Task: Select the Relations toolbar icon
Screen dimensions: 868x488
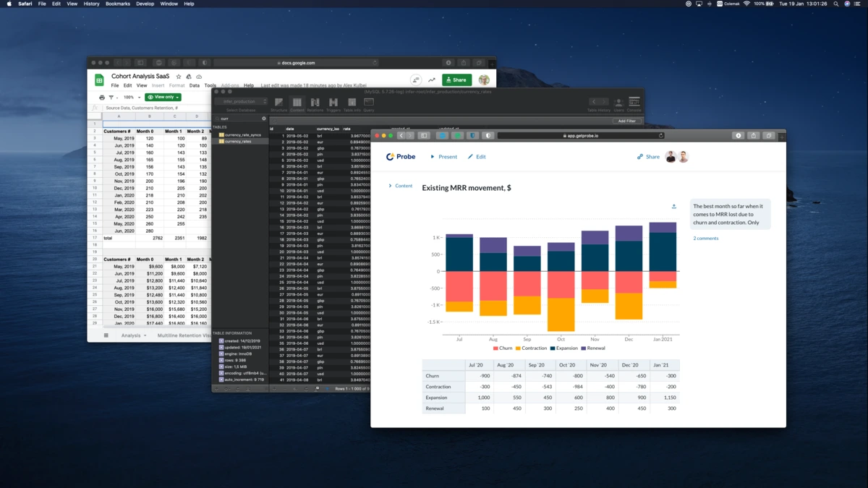Action: (315, 104)
